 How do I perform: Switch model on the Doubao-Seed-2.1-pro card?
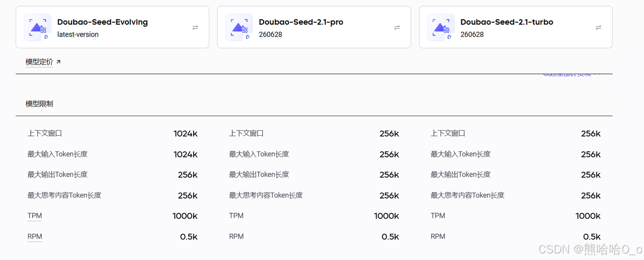397,28
